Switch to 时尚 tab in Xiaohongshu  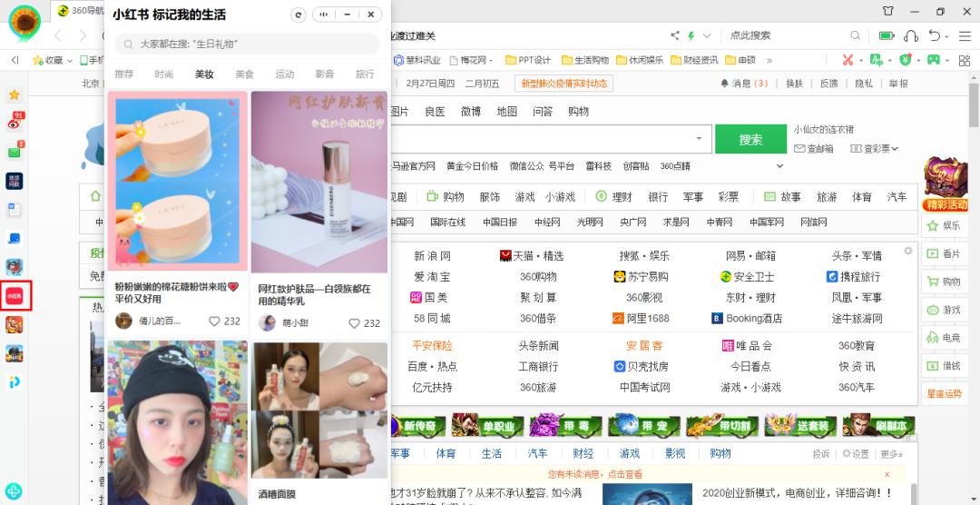[x=163, y=74]
